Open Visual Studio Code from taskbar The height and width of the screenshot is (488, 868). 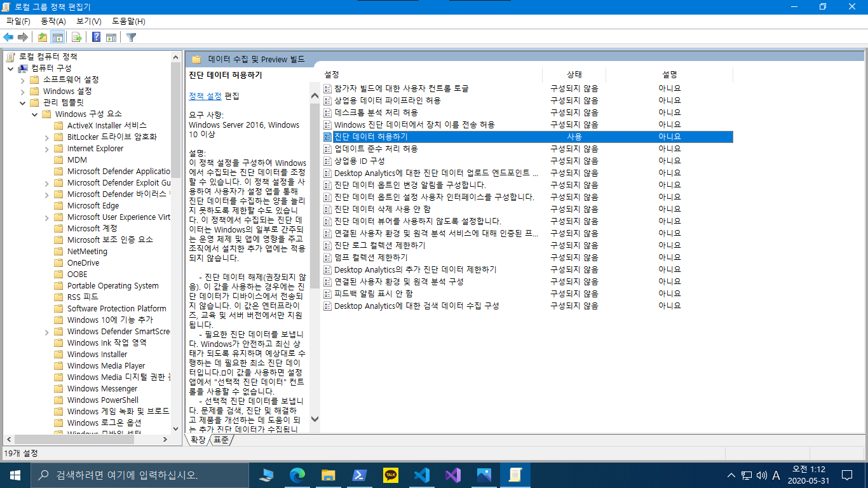pos(422,475)
